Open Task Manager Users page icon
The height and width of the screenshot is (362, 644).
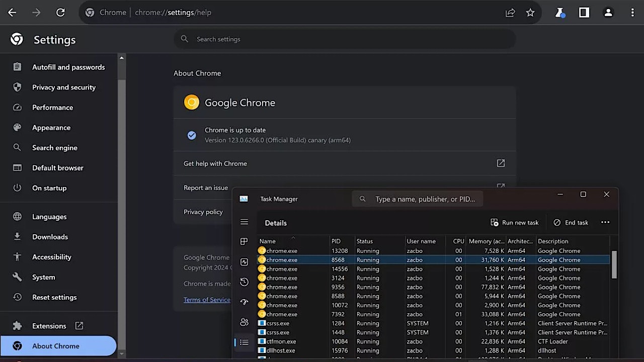(244, 322)
